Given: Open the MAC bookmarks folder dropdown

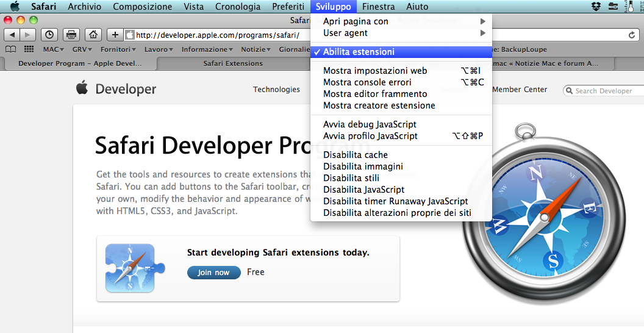Looking at the screenshot, I should pyautogui.click(x=54, y=49).
